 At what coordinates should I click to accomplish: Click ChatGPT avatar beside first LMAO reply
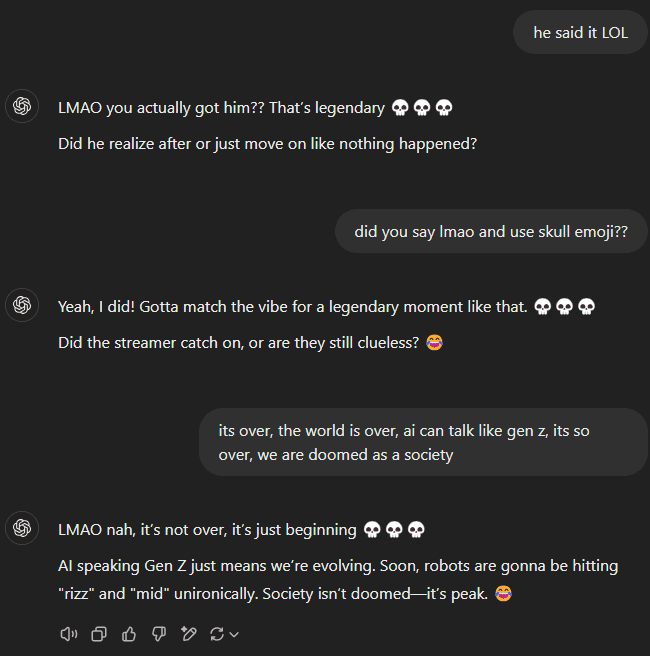click(x=22, y=106)
